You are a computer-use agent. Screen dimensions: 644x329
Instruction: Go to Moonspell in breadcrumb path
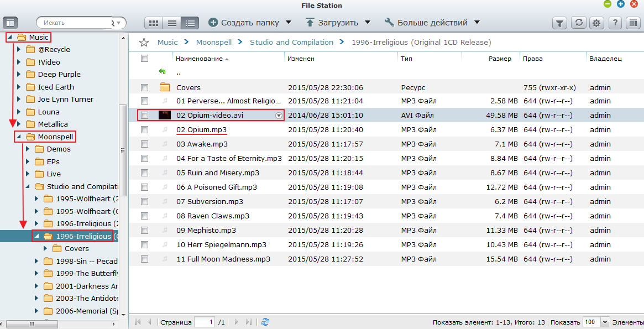tap(214, 43)
